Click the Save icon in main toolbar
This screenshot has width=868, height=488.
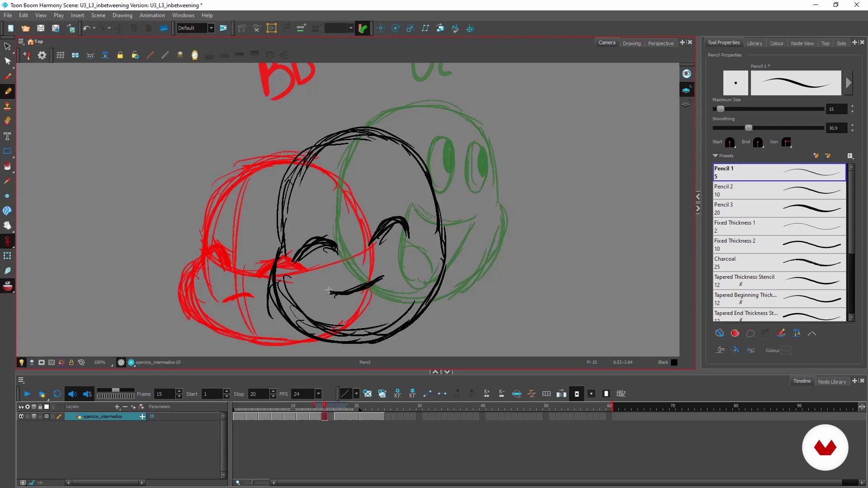pyautogui.click(x=40, y=28)
